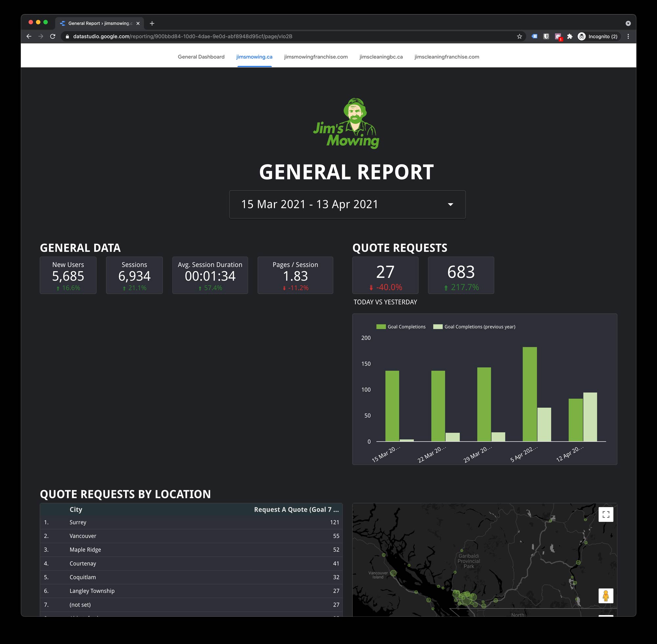Click the New Users scorecard
Image resolution: width=657 pixels, height=644 pixels.
[68, 275]
